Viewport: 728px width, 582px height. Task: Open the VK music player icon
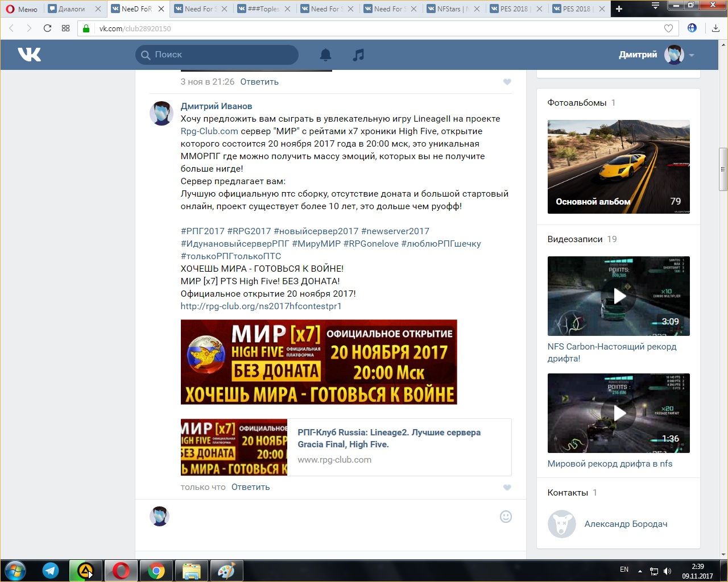click(x=358, y=55)
